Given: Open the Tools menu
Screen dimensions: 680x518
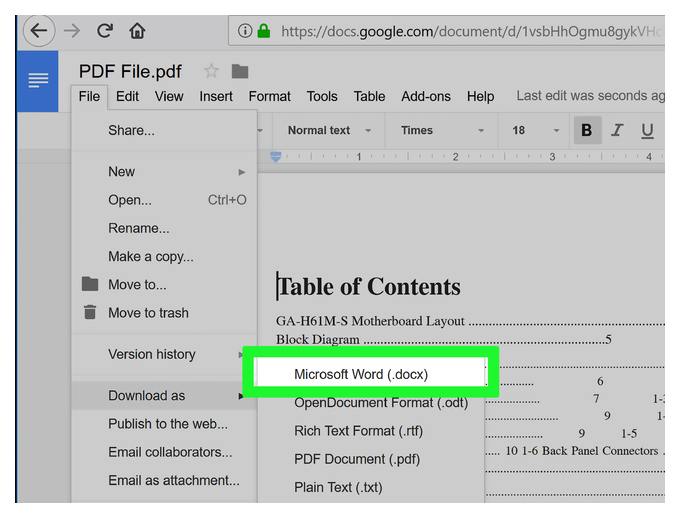Looking at the screenshot, I should 322,96.
